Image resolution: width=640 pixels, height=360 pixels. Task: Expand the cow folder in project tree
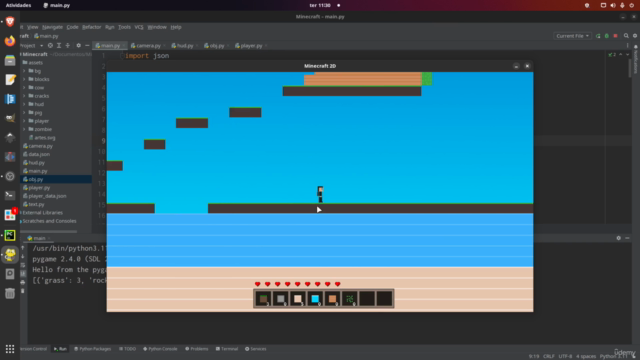pos(24,88)
